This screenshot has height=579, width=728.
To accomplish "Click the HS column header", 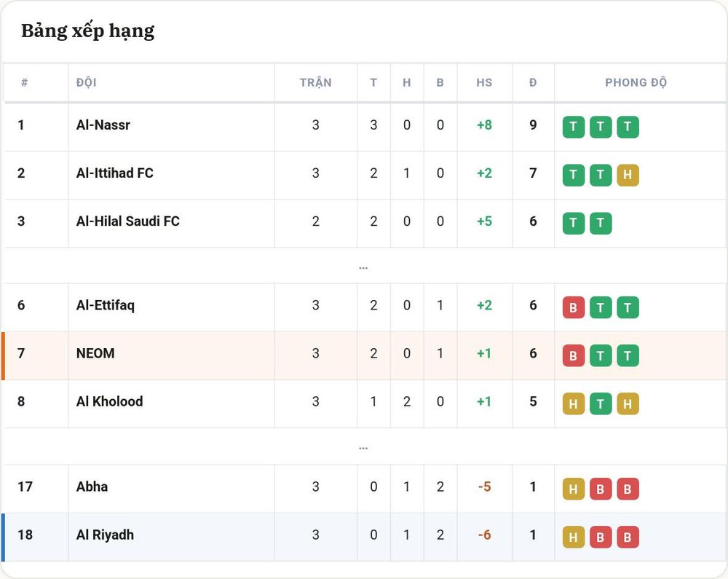I will click(484, 82).
